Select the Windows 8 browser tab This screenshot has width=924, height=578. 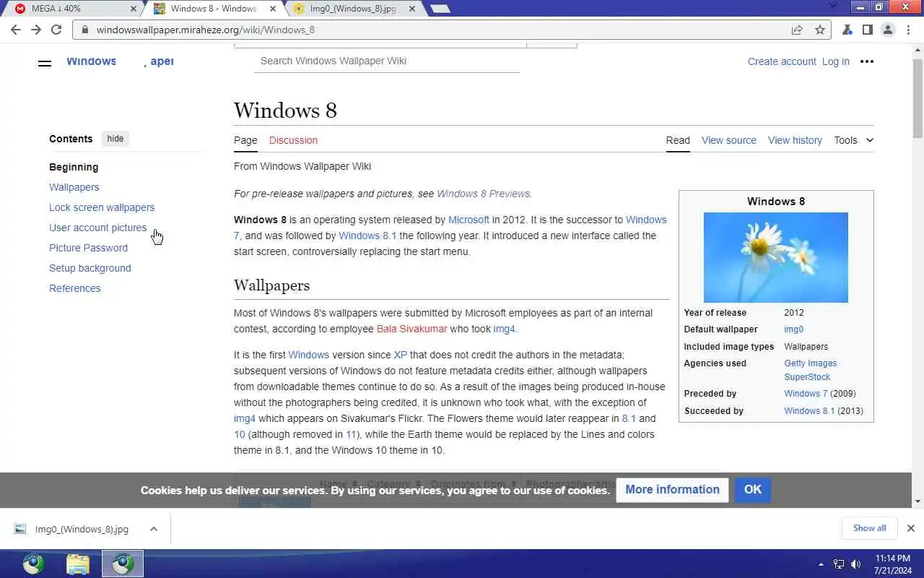point(213,9)
